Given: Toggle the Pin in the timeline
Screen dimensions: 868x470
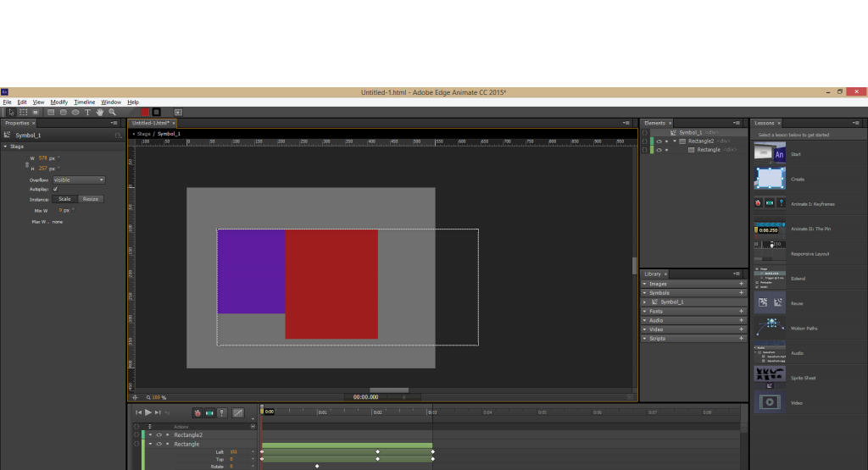Looking at the screenshot, I should click(x=221, y=412).
